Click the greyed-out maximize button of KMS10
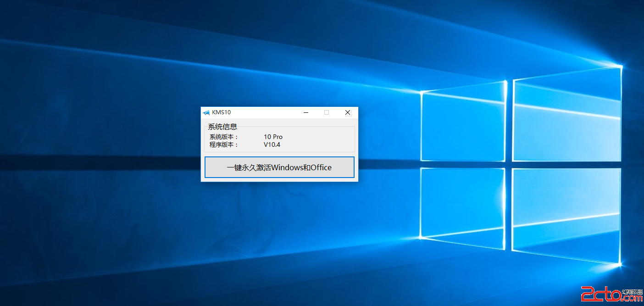 click(x=327, y=112)
